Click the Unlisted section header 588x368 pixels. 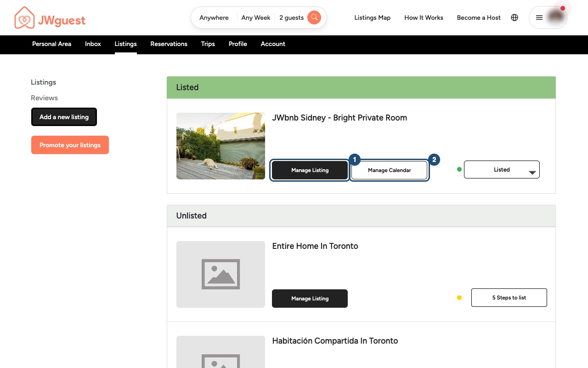(361, 216)
